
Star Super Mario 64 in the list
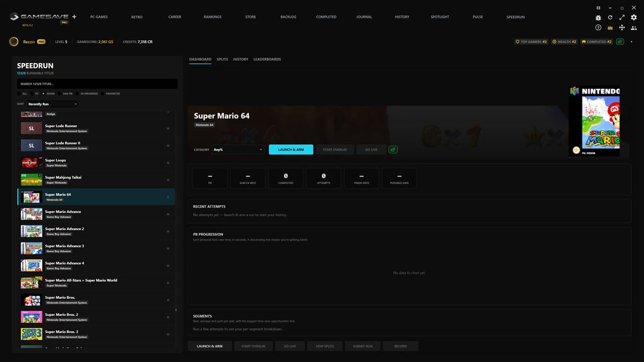168,197
